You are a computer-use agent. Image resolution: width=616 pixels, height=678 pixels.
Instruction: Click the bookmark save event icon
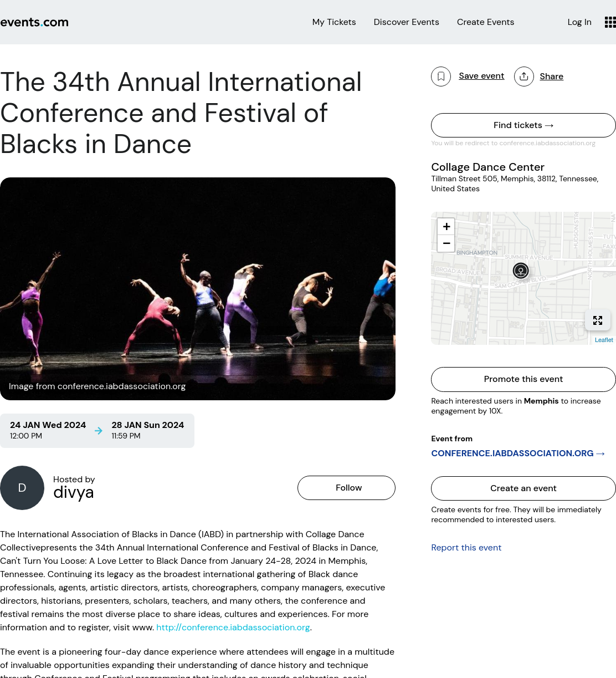click(x=441, y=77)
